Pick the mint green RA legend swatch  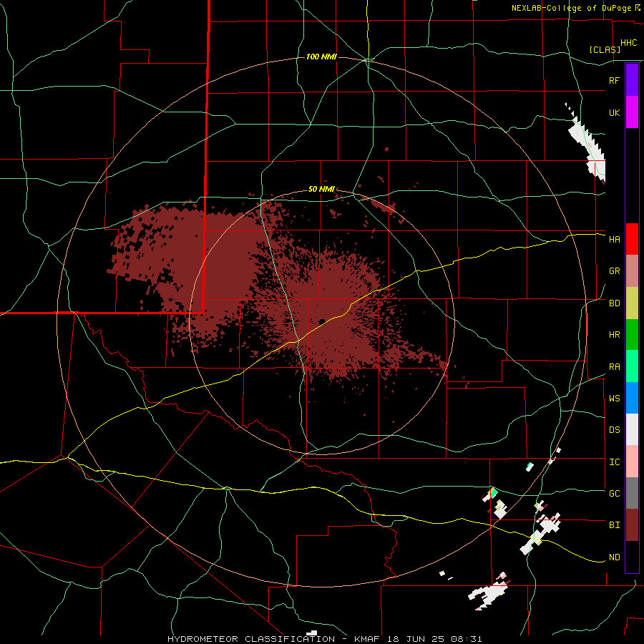(632, 366)
